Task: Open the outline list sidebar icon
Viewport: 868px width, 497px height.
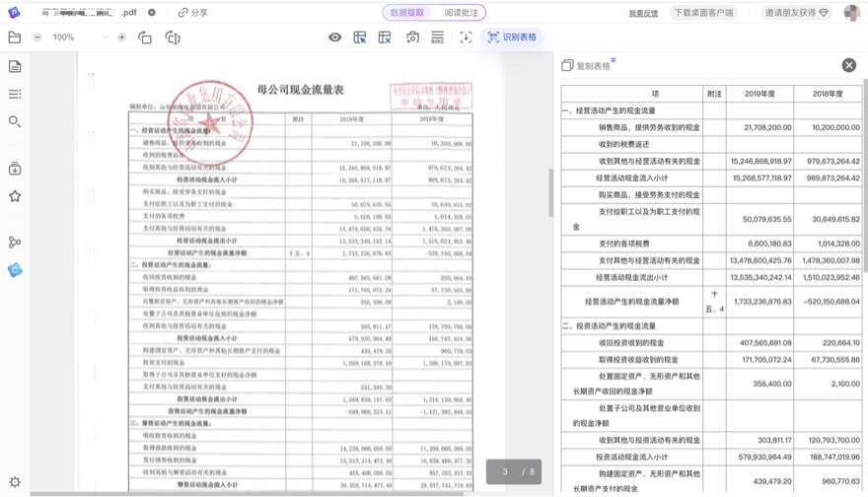Action: pos(15,94)
